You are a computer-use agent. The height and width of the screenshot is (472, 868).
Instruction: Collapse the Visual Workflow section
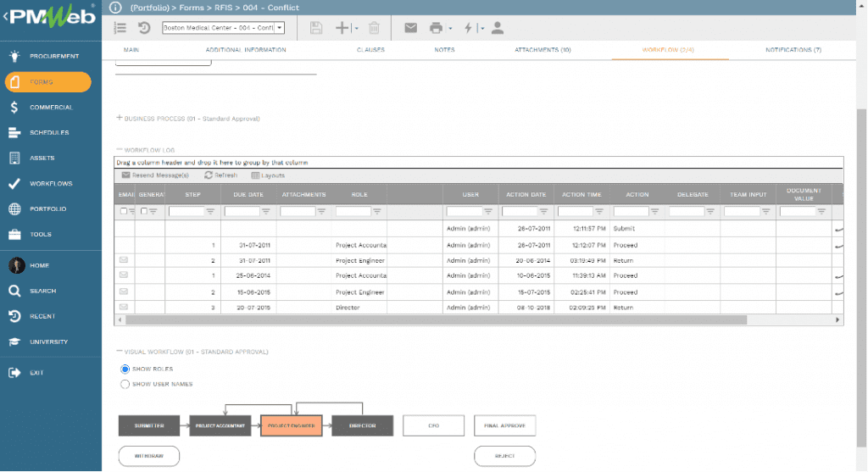pos(119,351)
